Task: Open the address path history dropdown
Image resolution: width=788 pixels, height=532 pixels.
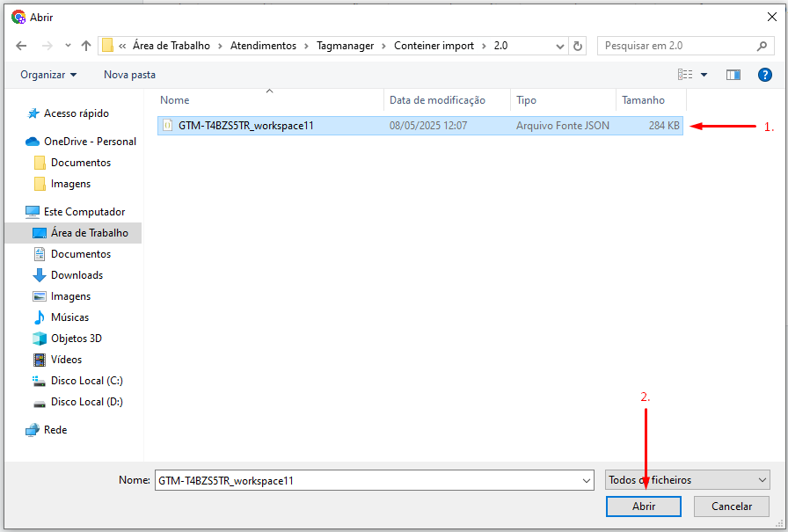Action: (x=559, y=46)
